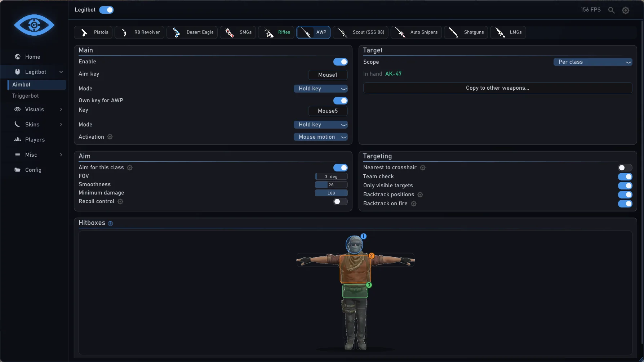Switch to Pistols weapon tab
The height and width of the screenshot is (362, 644).
(93, 32)
